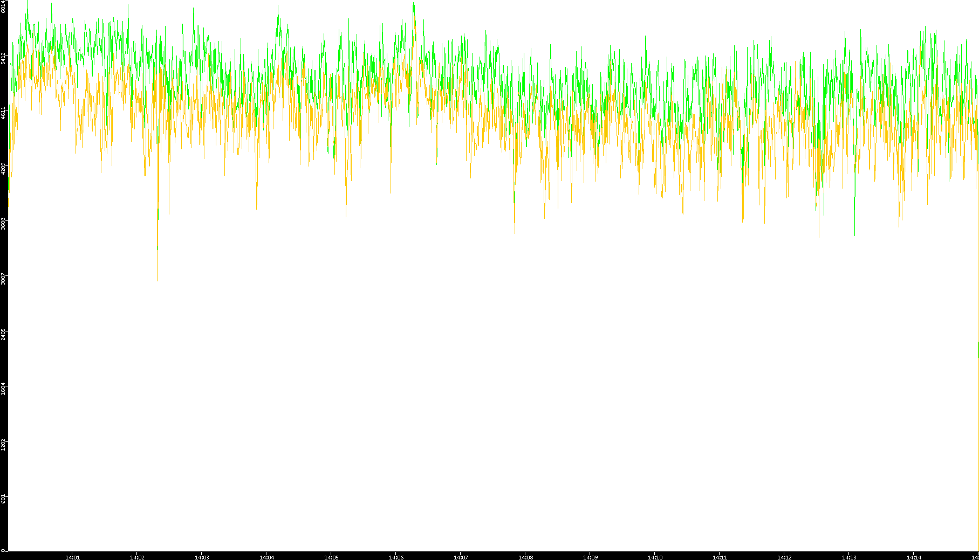Select the 4811 vertical axis label

click(x=4, y=113)
